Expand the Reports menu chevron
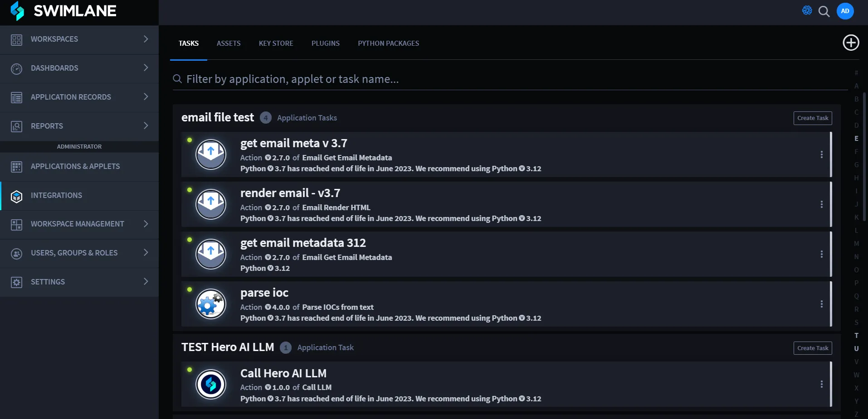The height and width of the screenshot is (419, 868). click(x=146, y=125)
